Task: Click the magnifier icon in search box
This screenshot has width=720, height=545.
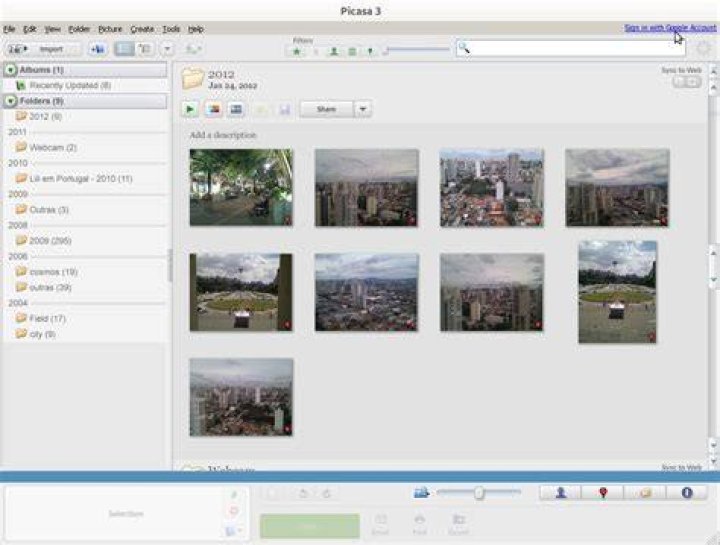Action: tap(464, 48)
